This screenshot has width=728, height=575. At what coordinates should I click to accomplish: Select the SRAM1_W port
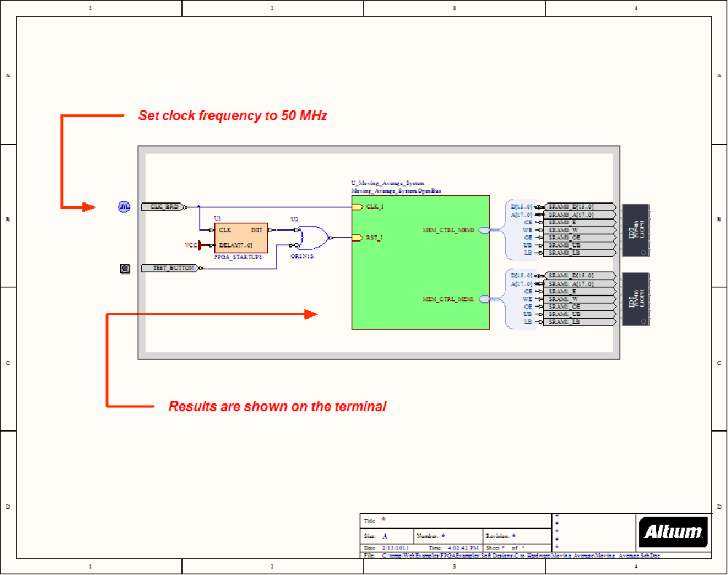tap(580, 299)
